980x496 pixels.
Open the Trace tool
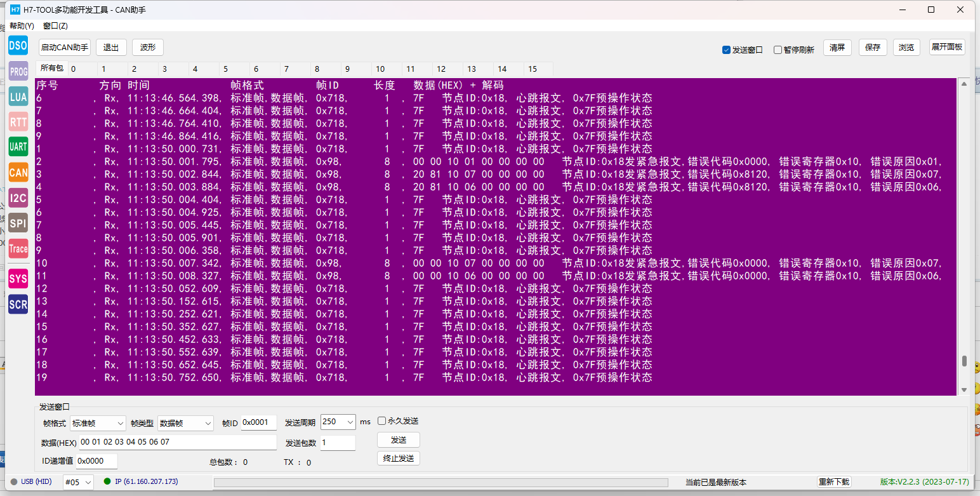coord(18,248)
